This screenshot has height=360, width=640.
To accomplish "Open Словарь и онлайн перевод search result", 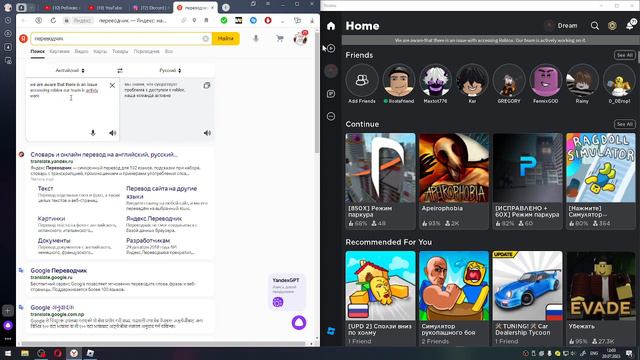I will pos(104,155).
